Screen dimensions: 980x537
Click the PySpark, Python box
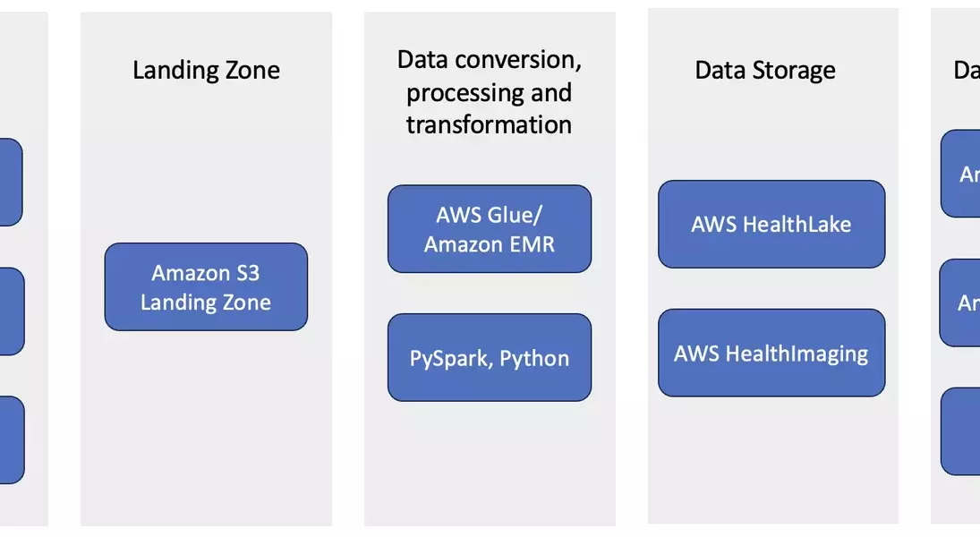490,358
